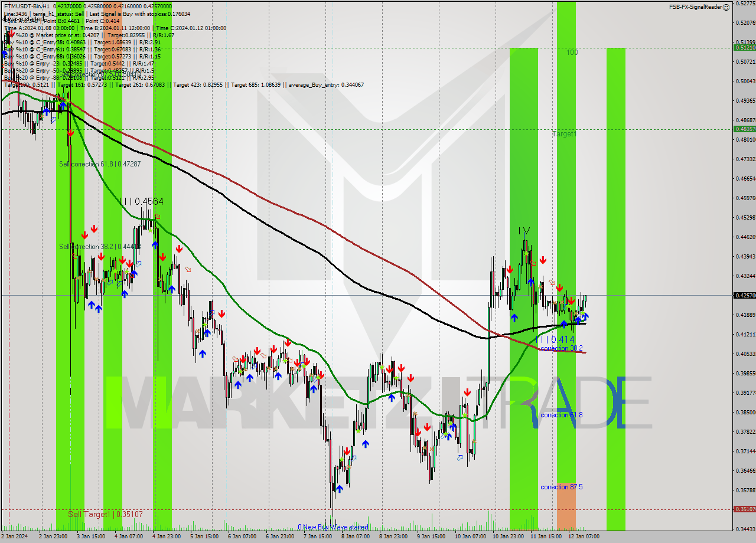The height and width of the screenshot is (543, 756).
Task: Click the current price tag 0.42570
Action: tap(744, 295)
